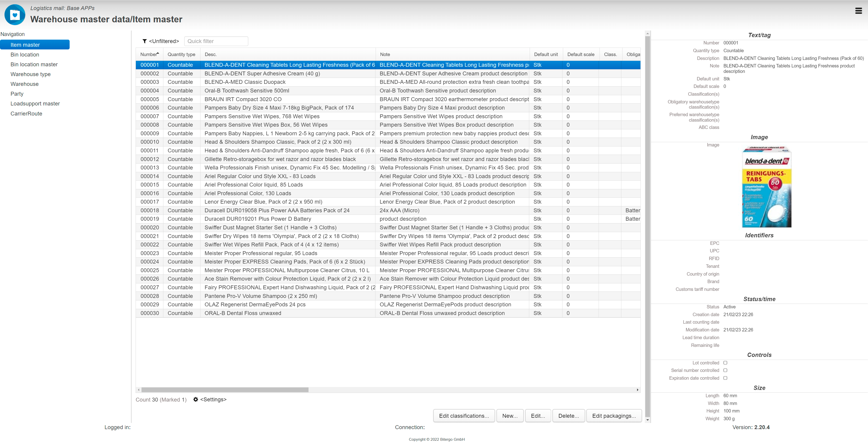
Task: Click the Edit classifications... button
Action: pos(464,416)
